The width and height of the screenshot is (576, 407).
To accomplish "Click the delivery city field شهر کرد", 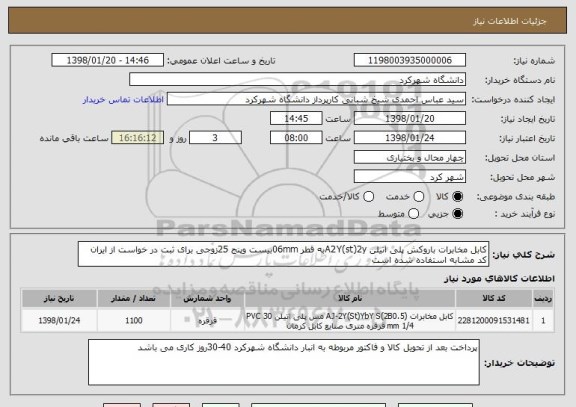I will pyautogui.click(x=410, y=177).
